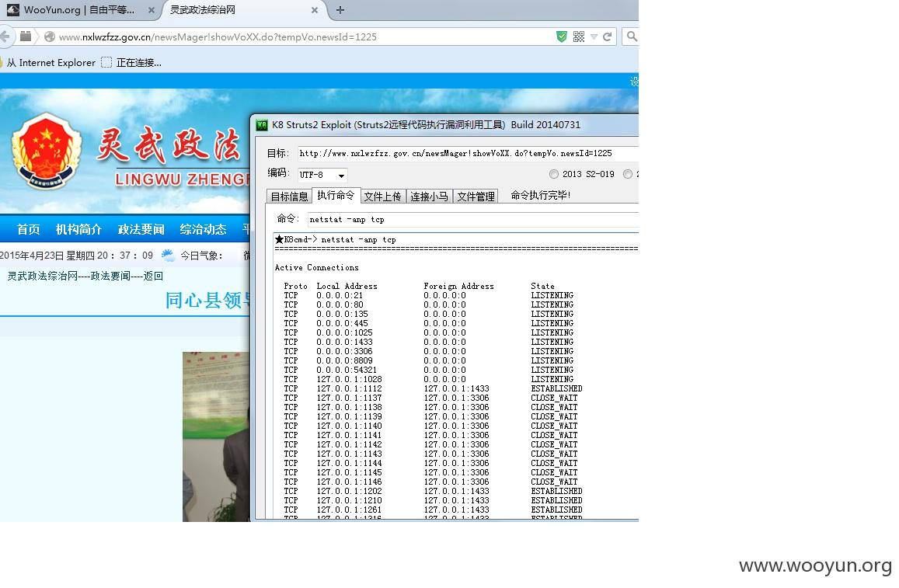The width and height of the screenshot is (899, 588).
Task: Click the State column header
Action: pos(542,286)
